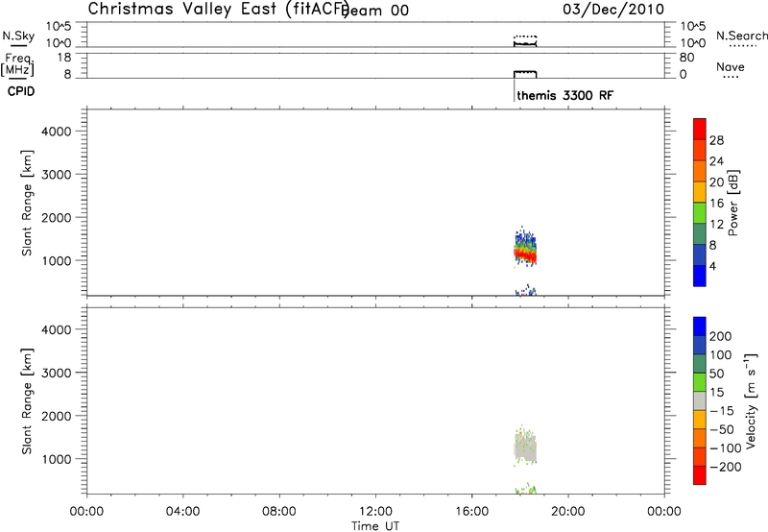Image resolution: width=768 pixels, height=532 pixels.
Task: Select the themis 3300 RF annotation
Action: point(564,95)
